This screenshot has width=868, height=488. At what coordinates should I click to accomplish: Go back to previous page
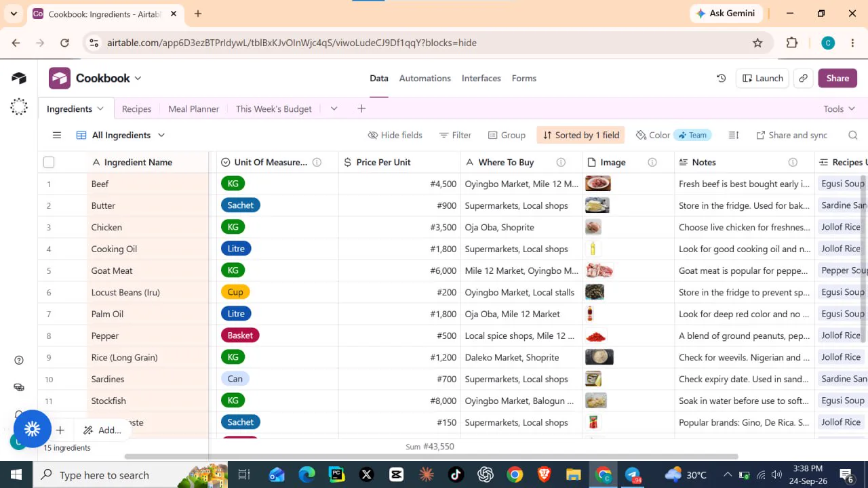pos(16,43)
